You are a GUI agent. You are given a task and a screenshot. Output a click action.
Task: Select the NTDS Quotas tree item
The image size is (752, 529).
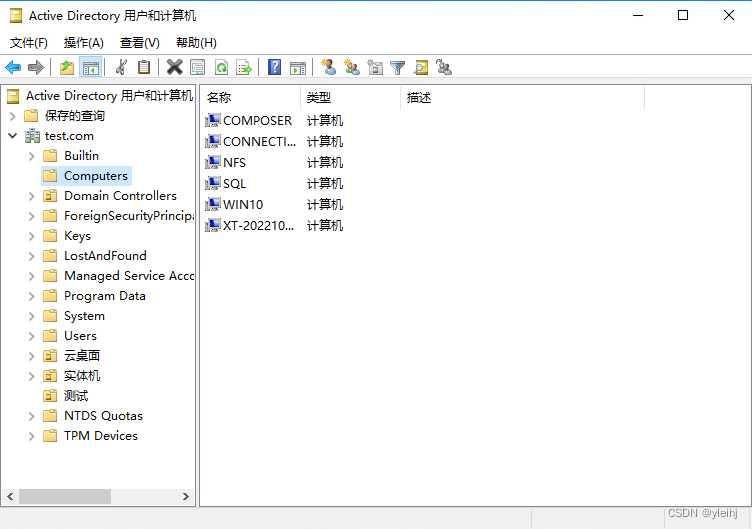[104, 416]
